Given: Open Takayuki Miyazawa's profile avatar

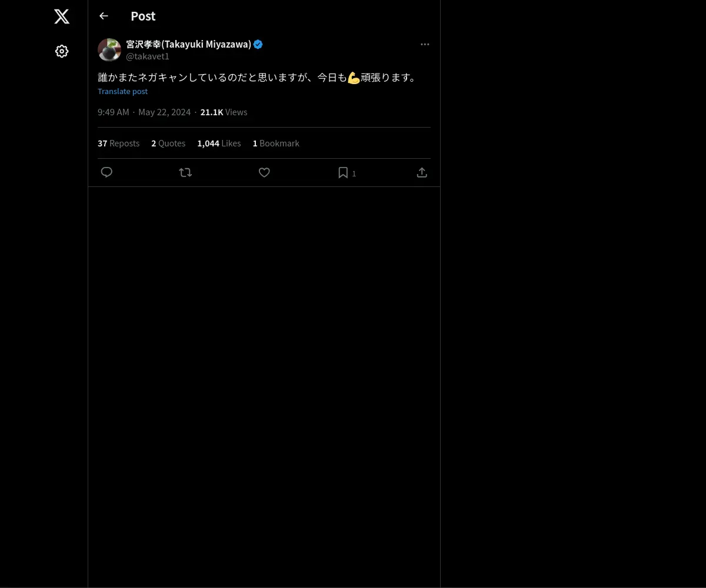Looking at the screenshot, I should point(109,50).
